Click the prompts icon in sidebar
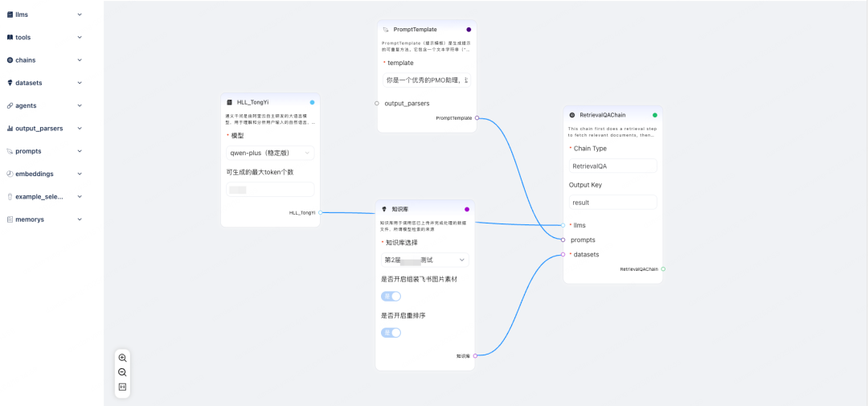Image resolution: width=868 pixels, height=406 pixels. 10,150
